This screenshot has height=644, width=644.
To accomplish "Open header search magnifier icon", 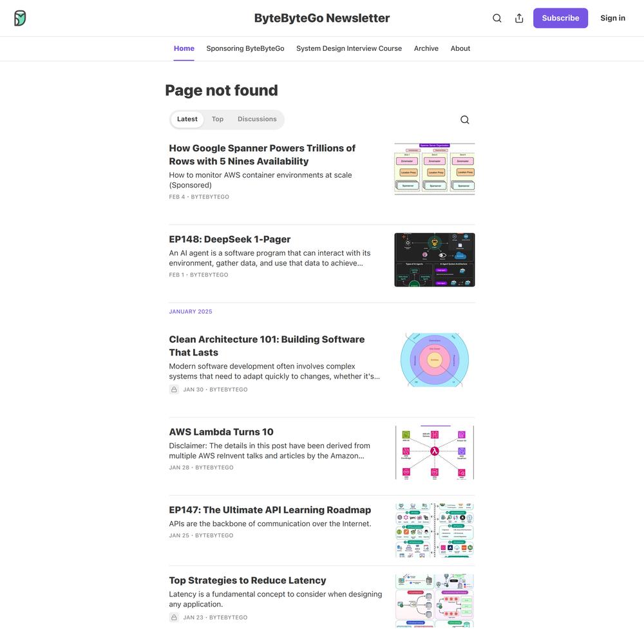I will [497, 18].
